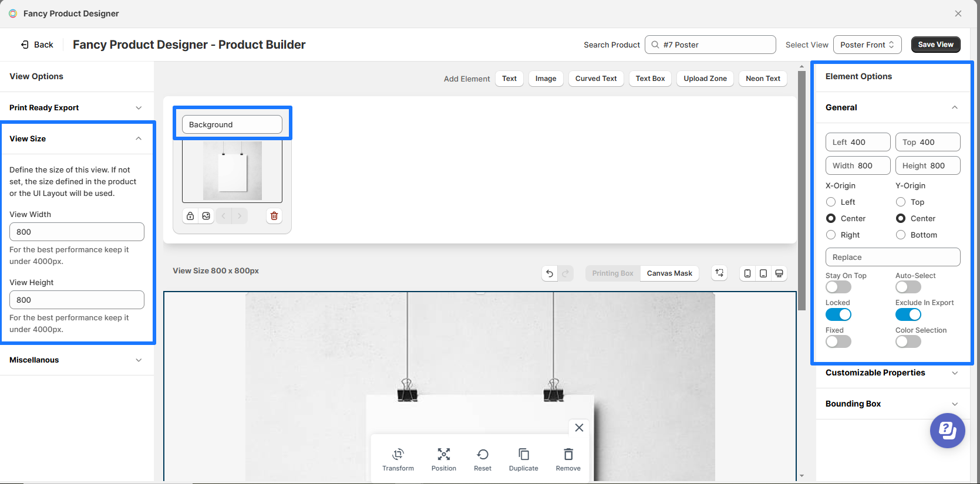Switch to smartphone preview

747,273
